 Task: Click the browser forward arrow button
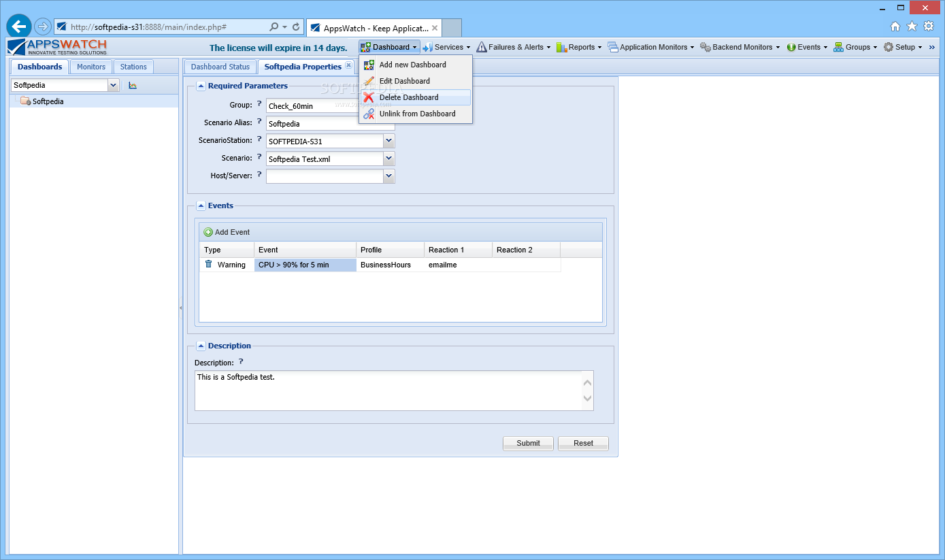42,27
